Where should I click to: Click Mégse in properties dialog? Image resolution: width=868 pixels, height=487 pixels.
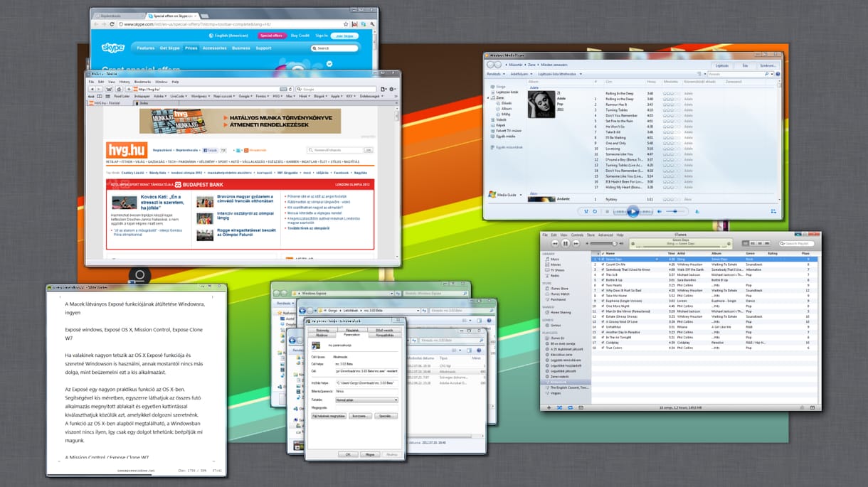point(370,454)
